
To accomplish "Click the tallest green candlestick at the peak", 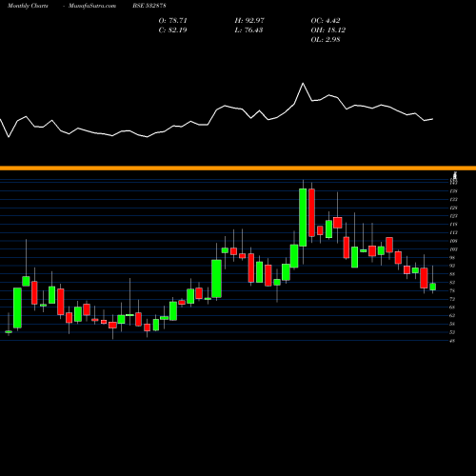I will click(303, 217).
